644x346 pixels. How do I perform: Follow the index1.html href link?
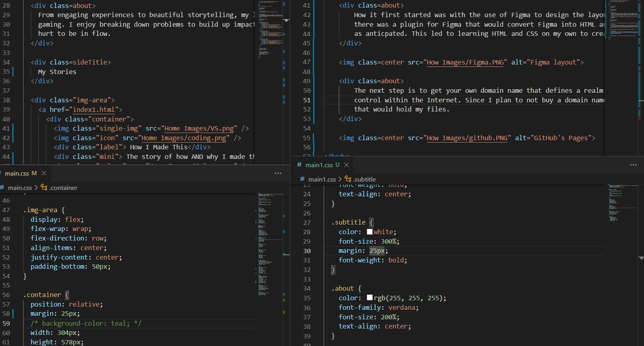coord(94,109)
